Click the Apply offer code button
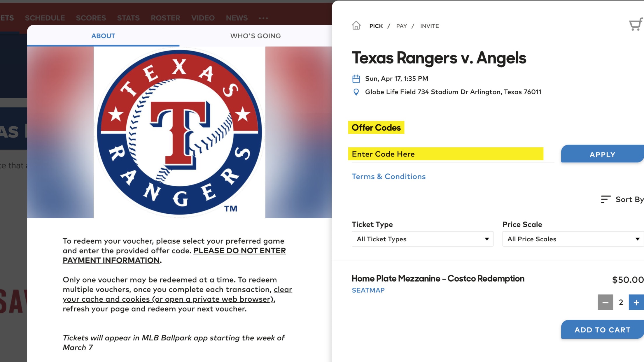Viewport: 644px width, 362px height. pos(602,154)
